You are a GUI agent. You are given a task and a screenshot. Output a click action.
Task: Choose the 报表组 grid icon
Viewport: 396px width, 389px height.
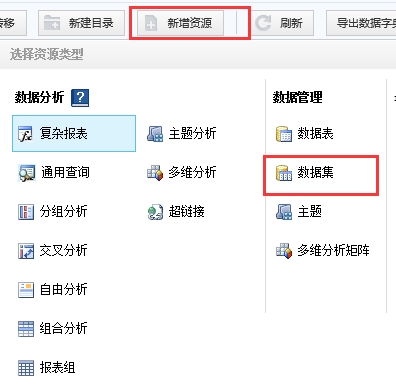(x=26, y=368)
